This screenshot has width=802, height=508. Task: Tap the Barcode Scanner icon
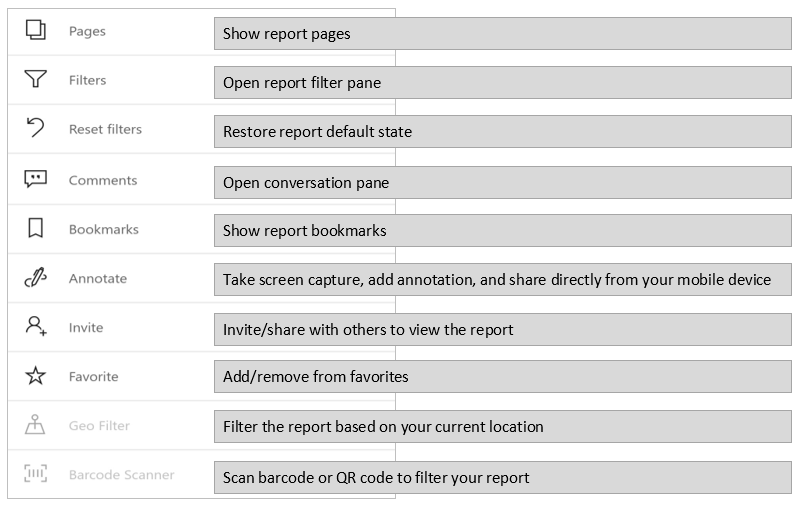point(35,474)
